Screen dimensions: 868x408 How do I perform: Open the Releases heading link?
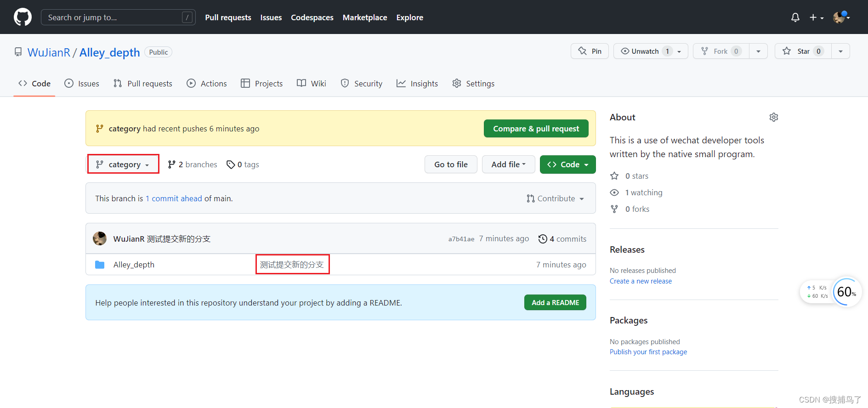point(627,249)
